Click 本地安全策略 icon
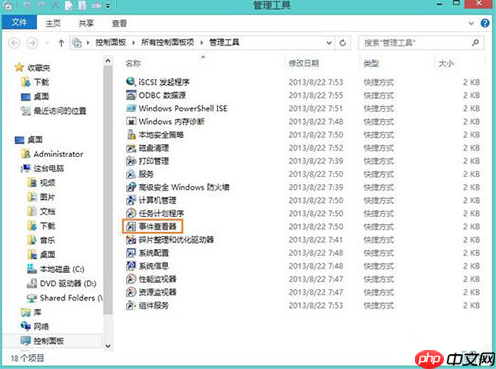496x369 pixels. point(131,134)
